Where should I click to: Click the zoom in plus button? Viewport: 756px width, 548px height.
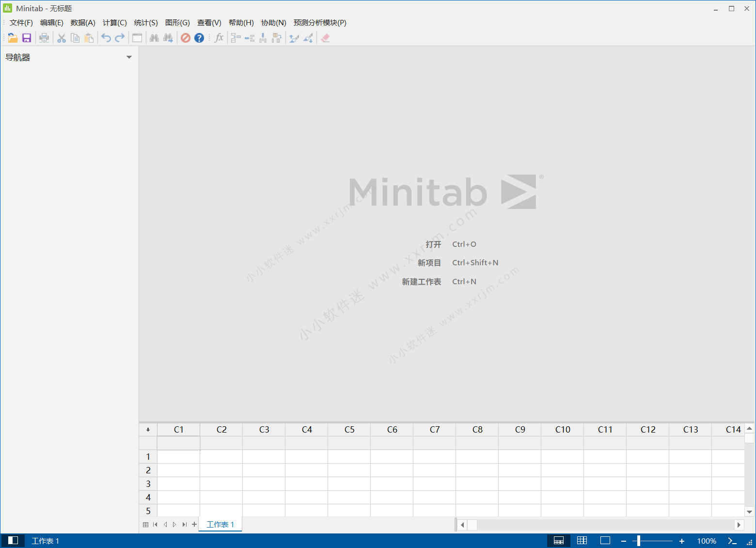click(682, 541)
